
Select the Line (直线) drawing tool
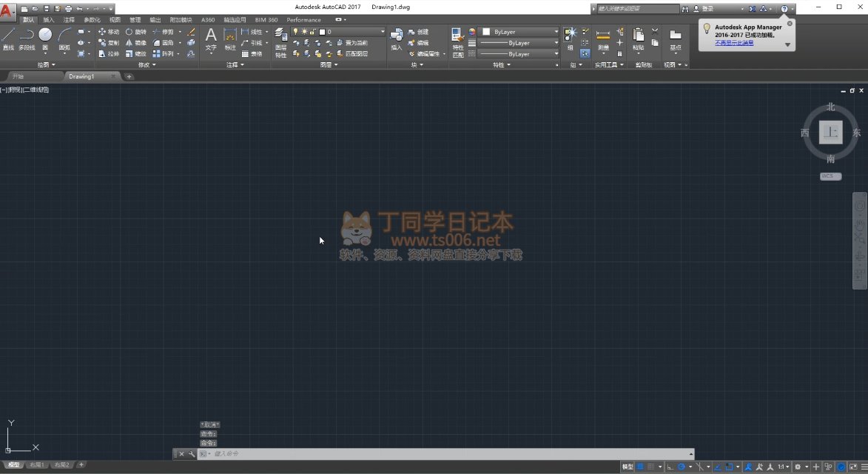click(8, 39)
